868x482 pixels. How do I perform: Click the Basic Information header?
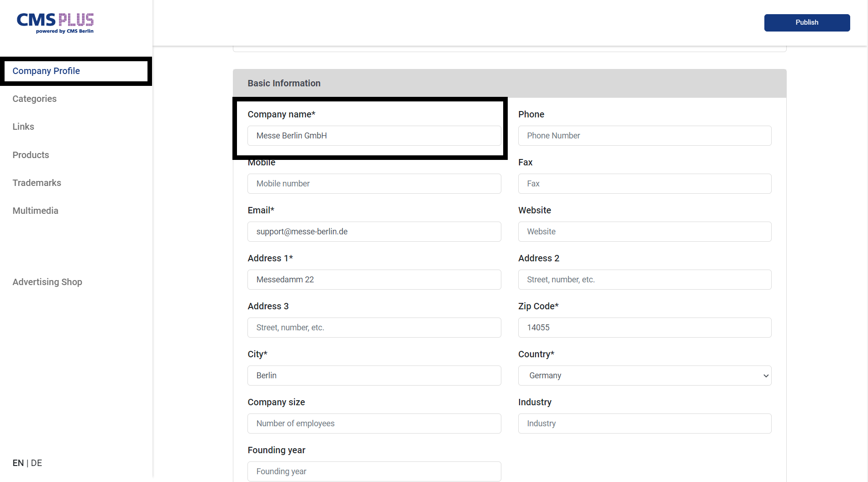[510, 83]
